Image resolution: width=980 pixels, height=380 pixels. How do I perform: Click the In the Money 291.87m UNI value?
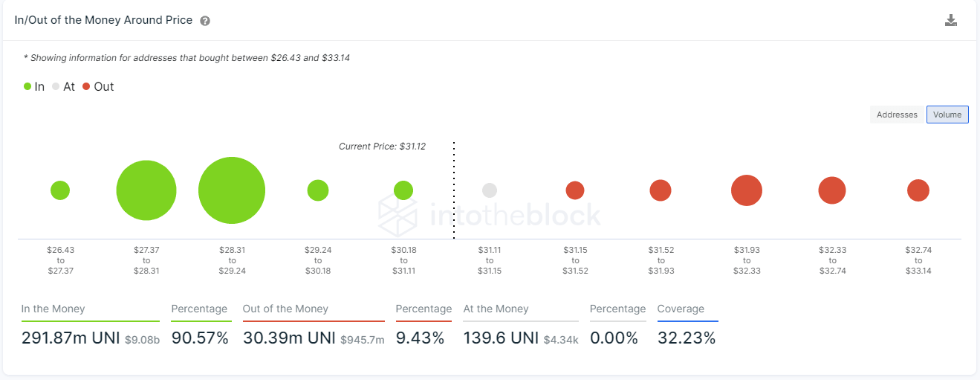67,338
